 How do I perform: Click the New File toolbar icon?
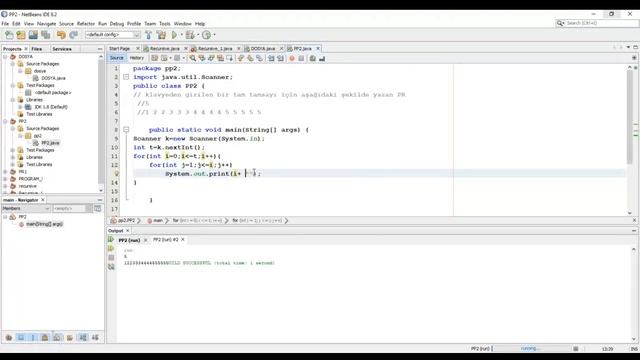pos(9,35)
